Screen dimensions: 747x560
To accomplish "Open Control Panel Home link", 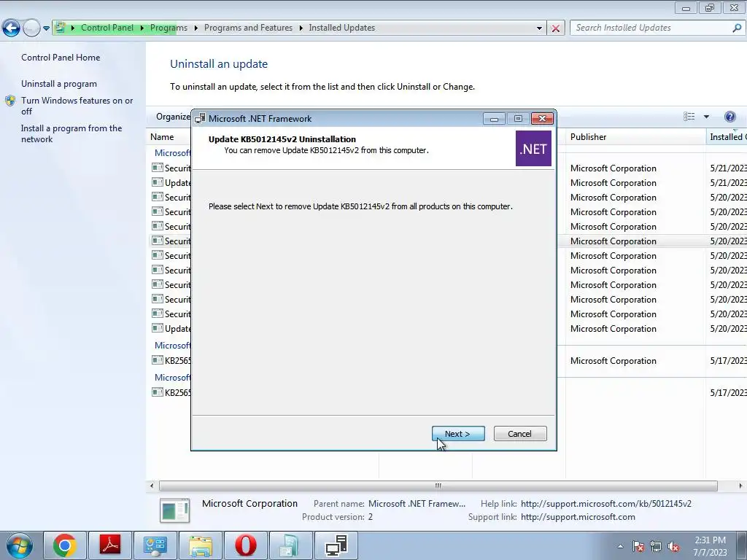I will tap(61, 57).
